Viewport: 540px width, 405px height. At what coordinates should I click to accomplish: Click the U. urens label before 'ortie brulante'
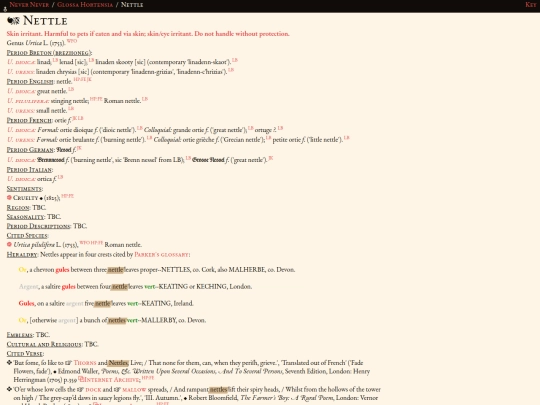point(20,140)
